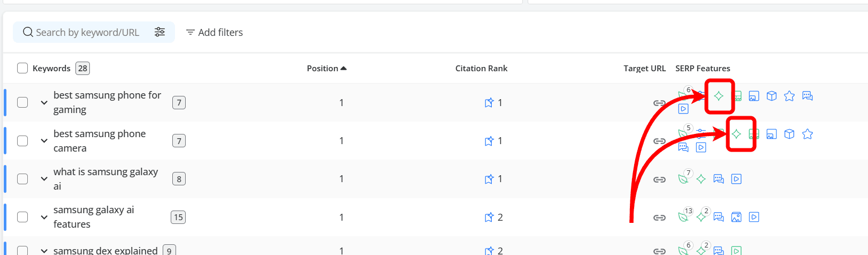This screenshot has width=868, height=255.
Task: Check best samsung phone camera row
Action: tap(22, 140)
